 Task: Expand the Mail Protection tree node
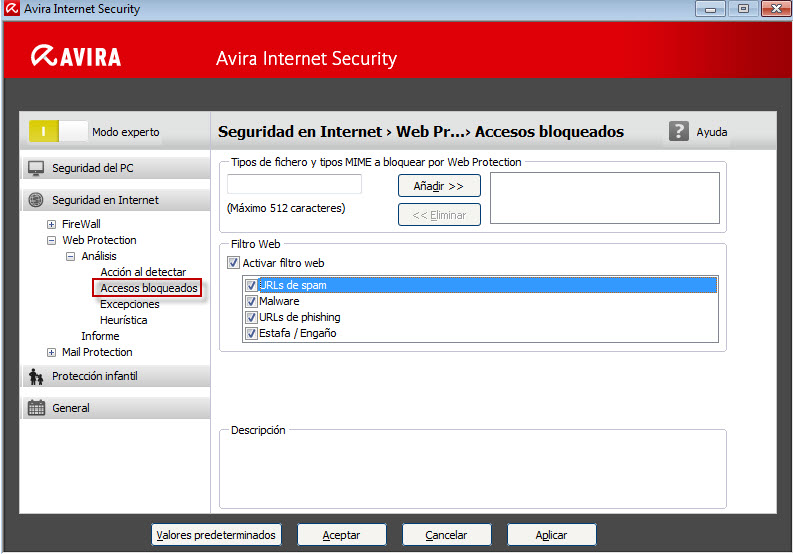[x=51, y=353]
